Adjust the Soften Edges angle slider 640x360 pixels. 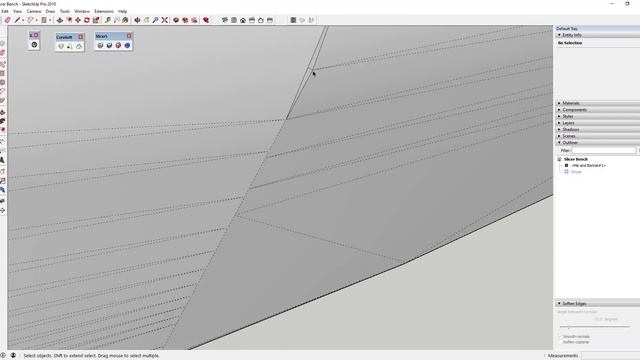coord(569,327)
